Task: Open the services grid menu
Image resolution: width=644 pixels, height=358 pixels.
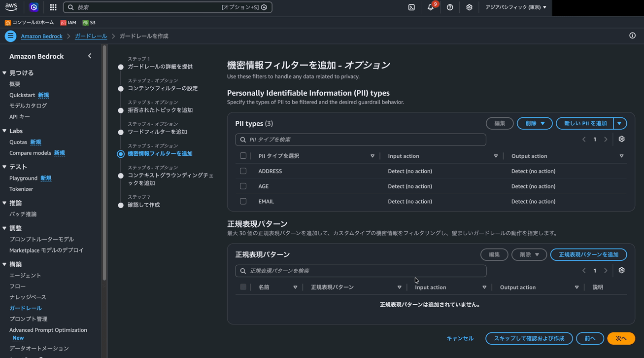Action: [x=53, y=7]
